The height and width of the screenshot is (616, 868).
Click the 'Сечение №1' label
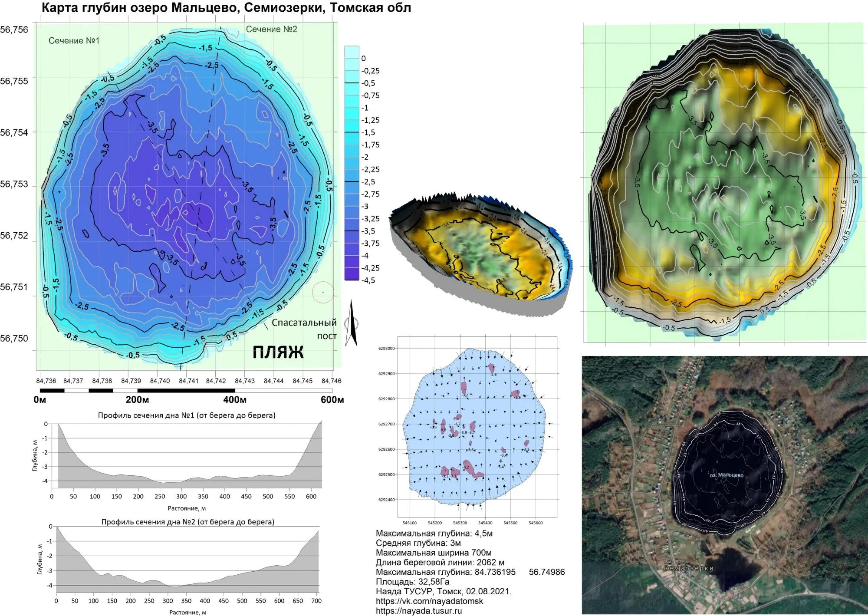(74, 40)
